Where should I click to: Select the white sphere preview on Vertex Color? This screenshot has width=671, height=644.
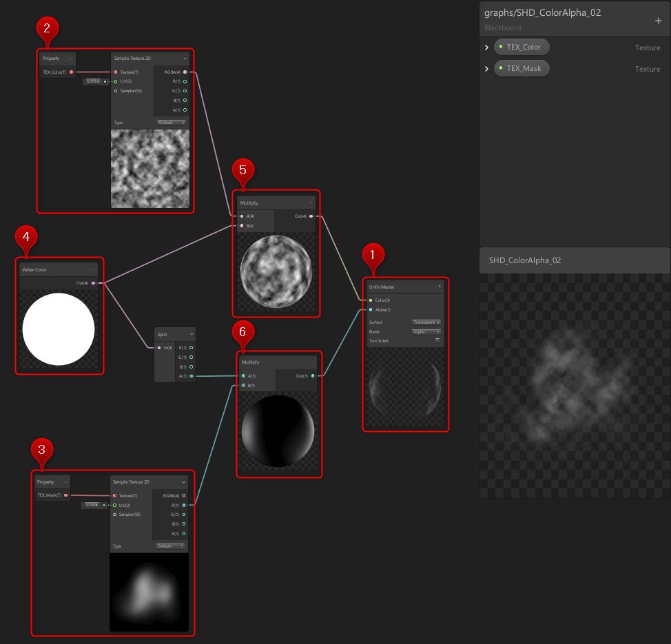click(x=59, y=329)
